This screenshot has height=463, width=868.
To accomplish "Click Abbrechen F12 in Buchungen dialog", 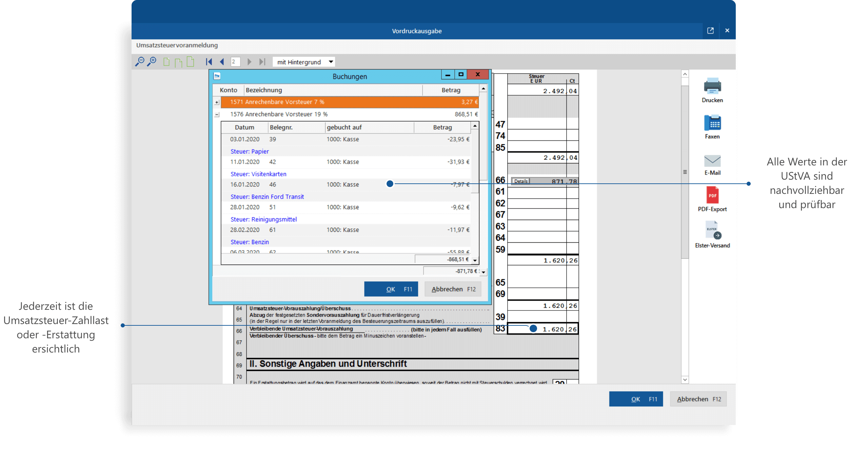I will [x=453, y=289].
